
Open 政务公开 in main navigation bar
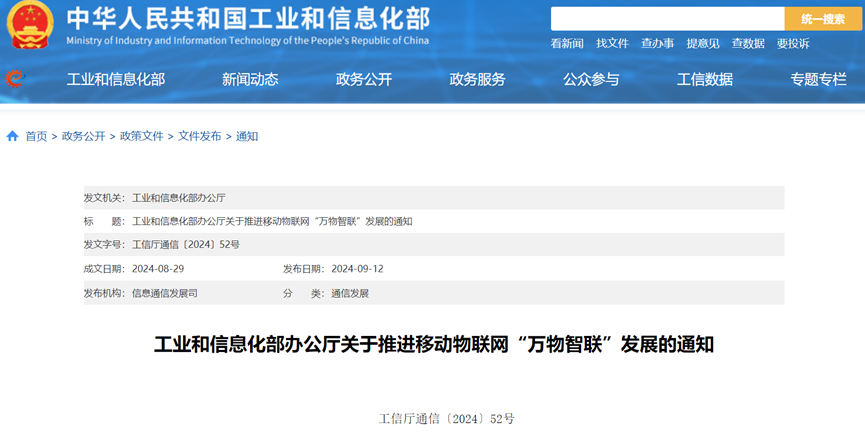click(x=364, y=80)
